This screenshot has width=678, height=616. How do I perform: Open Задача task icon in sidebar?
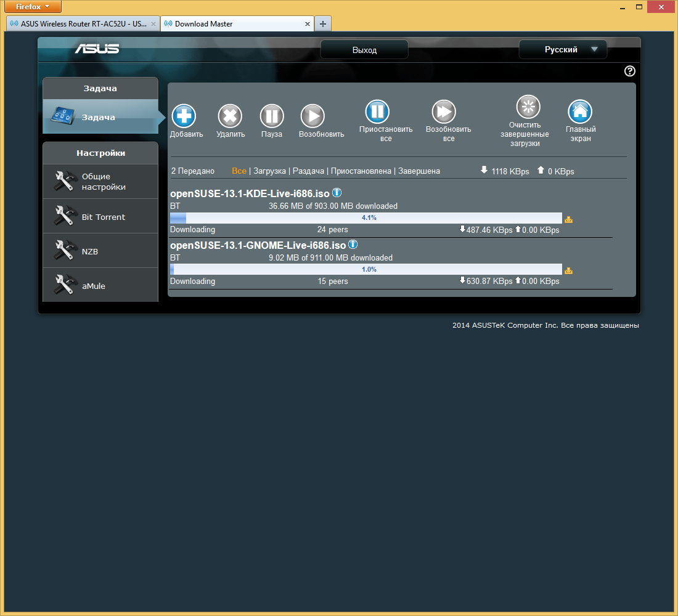pos(63,115)
